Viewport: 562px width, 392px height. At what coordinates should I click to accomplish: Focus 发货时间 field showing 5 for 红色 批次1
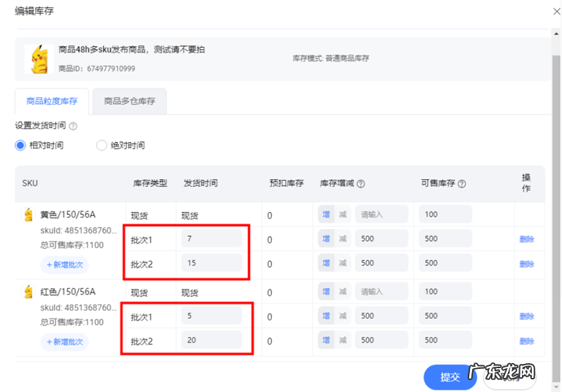click(211, 315)
